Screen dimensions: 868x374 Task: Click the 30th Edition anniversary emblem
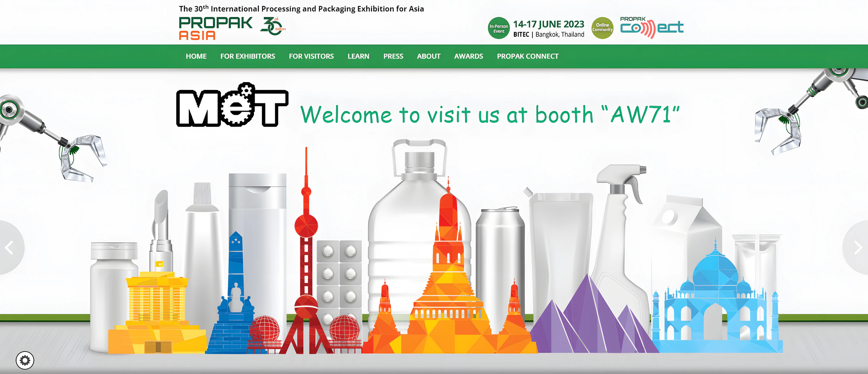pos(273,26)
